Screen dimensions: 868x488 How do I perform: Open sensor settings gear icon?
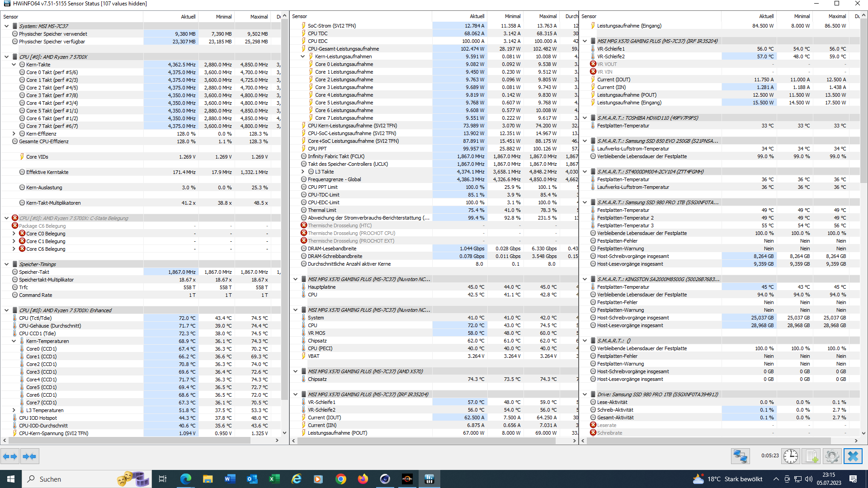[832, 456]
